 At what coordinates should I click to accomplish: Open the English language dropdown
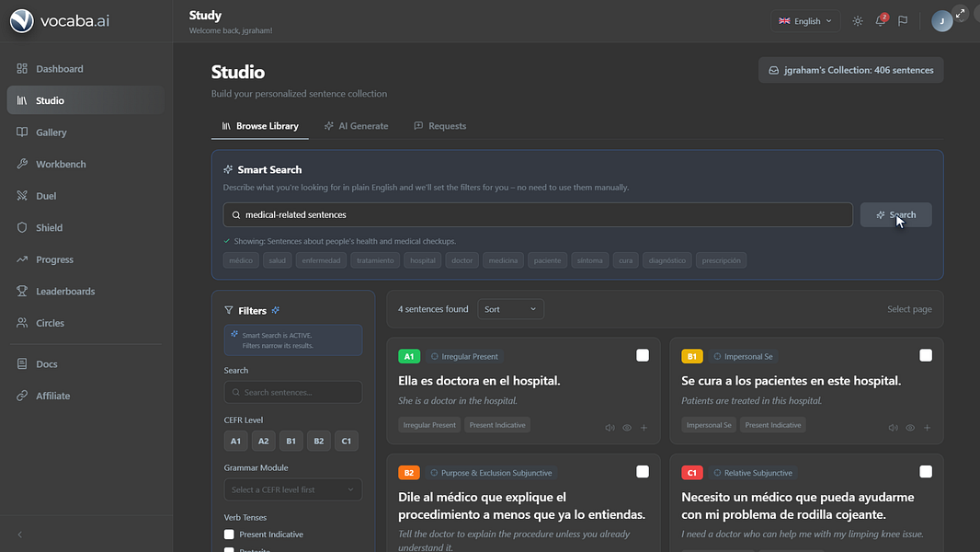(x=805, y=20)
